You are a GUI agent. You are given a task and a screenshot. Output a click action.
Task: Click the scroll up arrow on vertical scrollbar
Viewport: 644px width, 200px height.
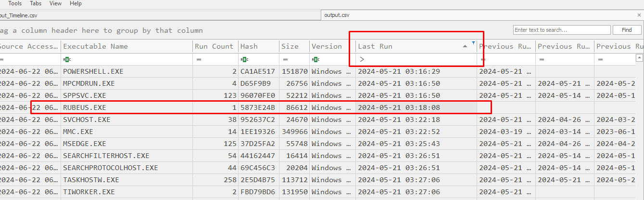click(640, 58)
